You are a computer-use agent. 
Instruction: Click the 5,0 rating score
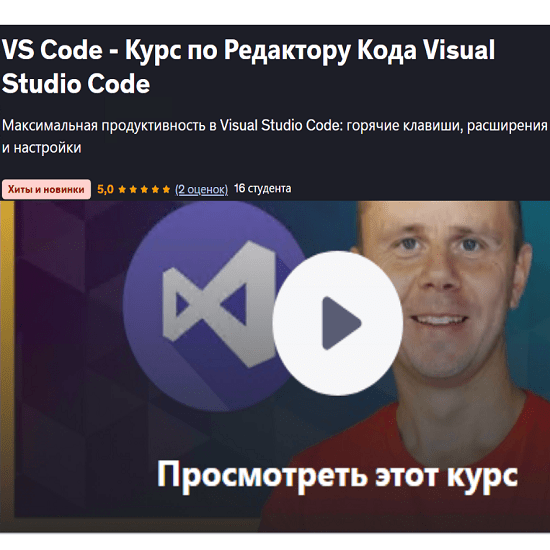click(105, 189)
